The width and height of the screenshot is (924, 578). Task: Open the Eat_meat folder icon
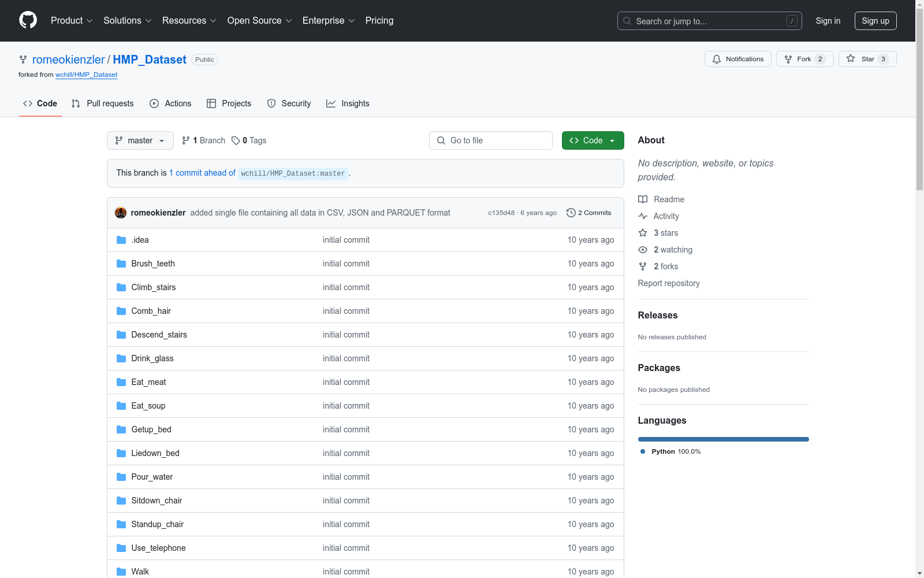point(121,382)
